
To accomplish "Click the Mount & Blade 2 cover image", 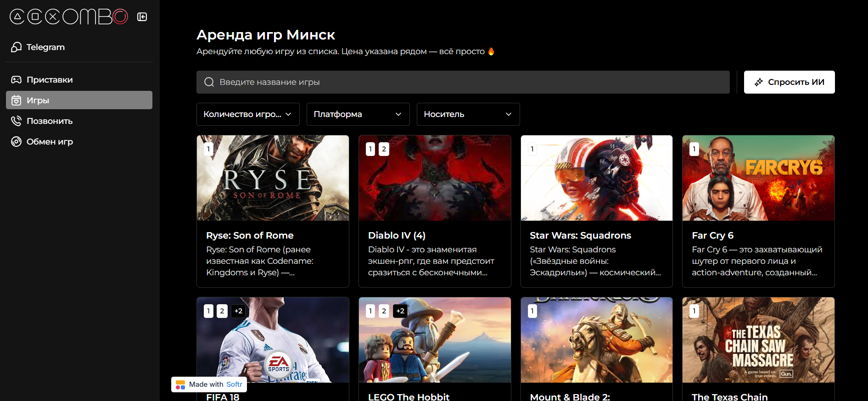I will [x=597, y=340].
